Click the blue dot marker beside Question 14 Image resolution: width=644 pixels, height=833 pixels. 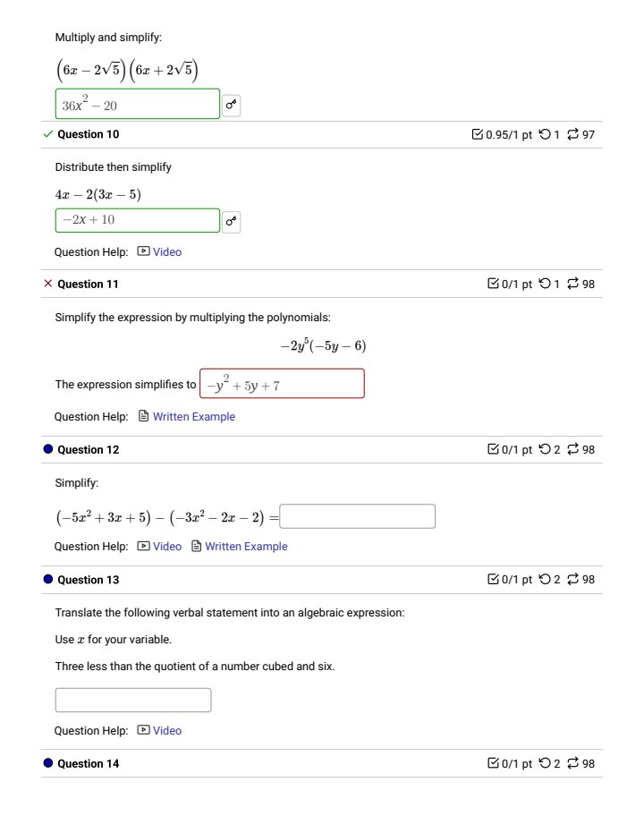[47, 763]
